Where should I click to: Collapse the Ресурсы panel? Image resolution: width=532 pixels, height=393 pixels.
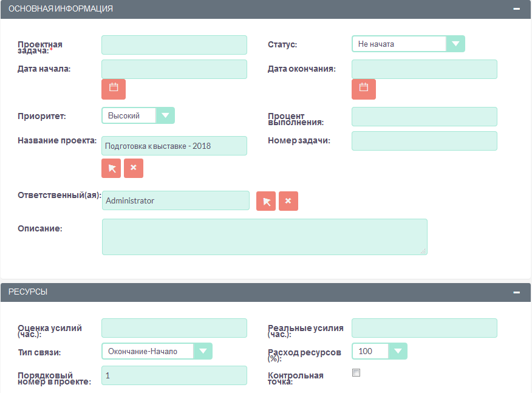point(517,292)
